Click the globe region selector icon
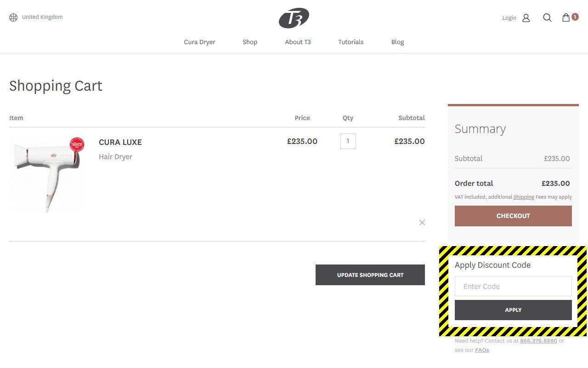Screen dimensions: 588x368 point(13,17)
